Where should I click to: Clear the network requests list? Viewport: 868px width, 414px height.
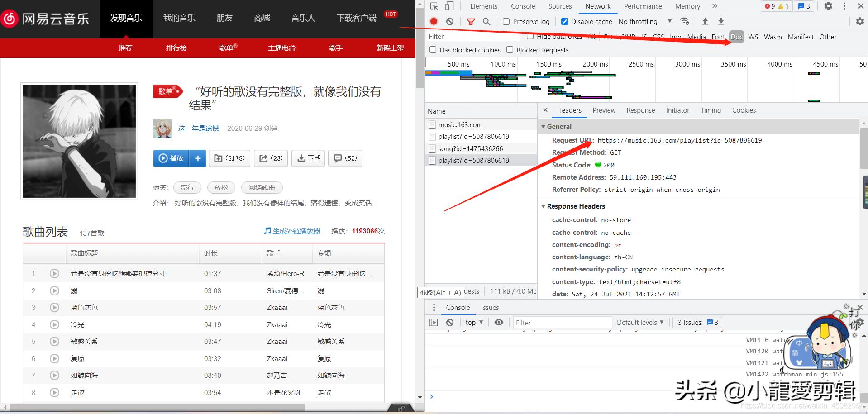pos(449,21)
